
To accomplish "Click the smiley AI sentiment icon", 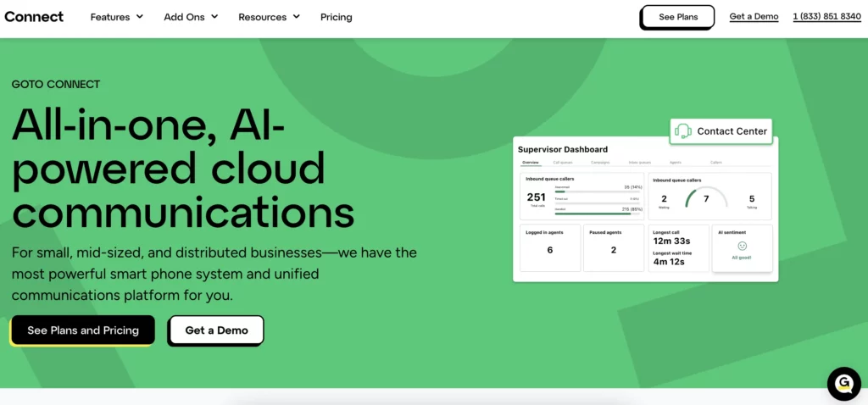I will coord(743,246).
